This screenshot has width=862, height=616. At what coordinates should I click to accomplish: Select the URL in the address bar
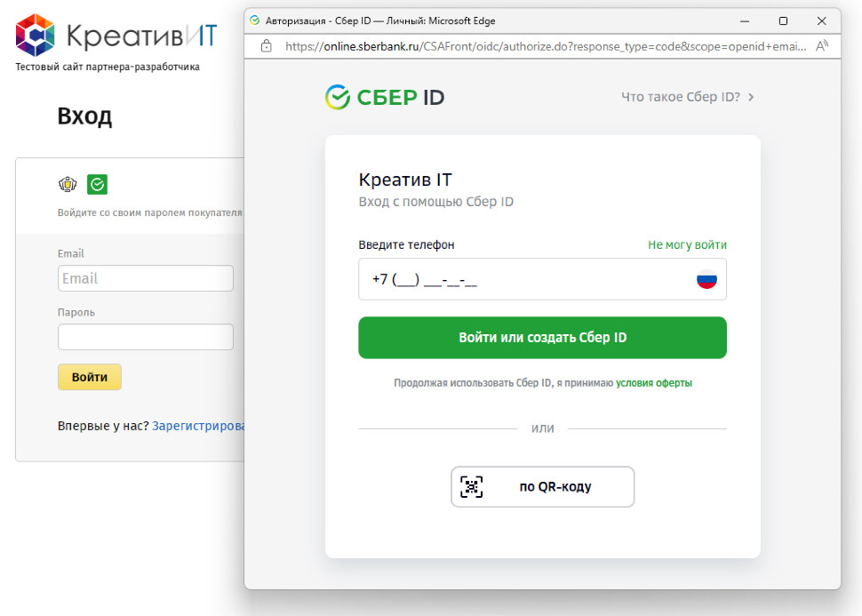542,46
